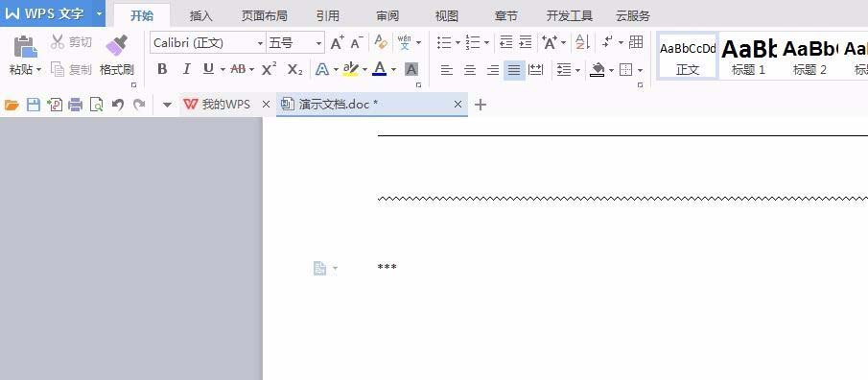Apply paragraph shading fill color
The height and width of the screenshot is (380, 868).
598,70
